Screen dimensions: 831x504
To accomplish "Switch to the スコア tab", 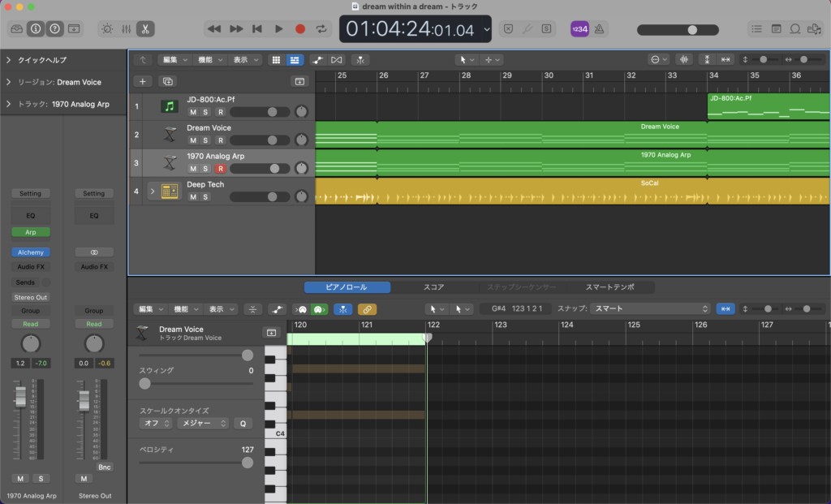I will click(x=433, y=287).
